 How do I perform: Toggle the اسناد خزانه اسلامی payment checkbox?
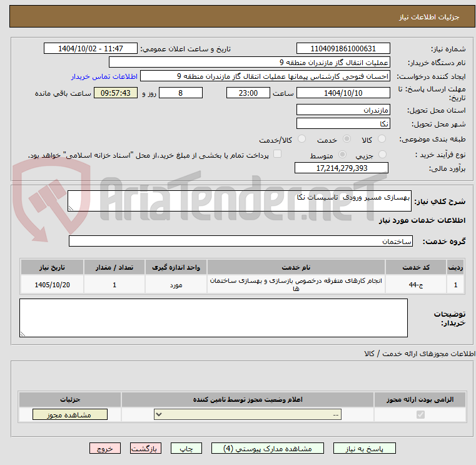tap(277, 154)
